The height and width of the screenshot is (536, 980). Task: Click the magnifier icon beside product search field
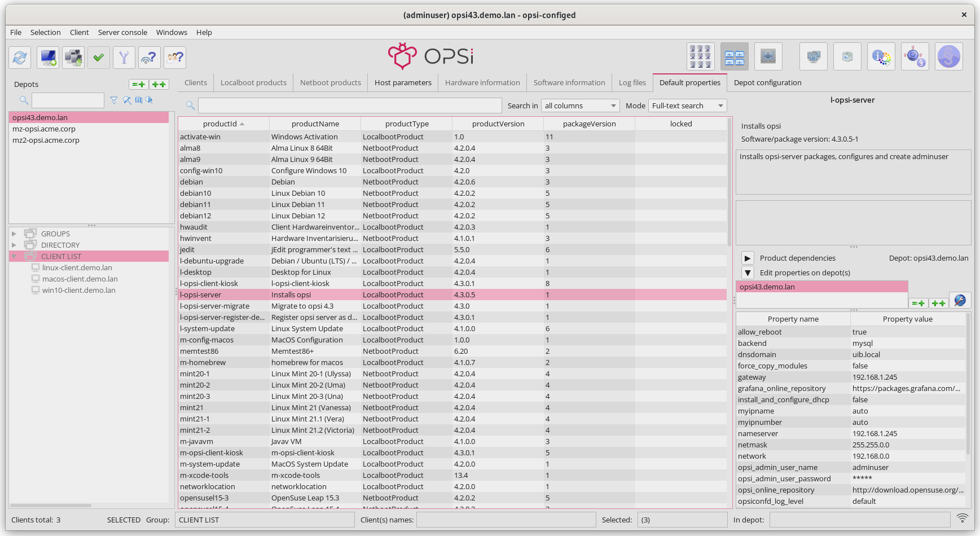(191, 106)
